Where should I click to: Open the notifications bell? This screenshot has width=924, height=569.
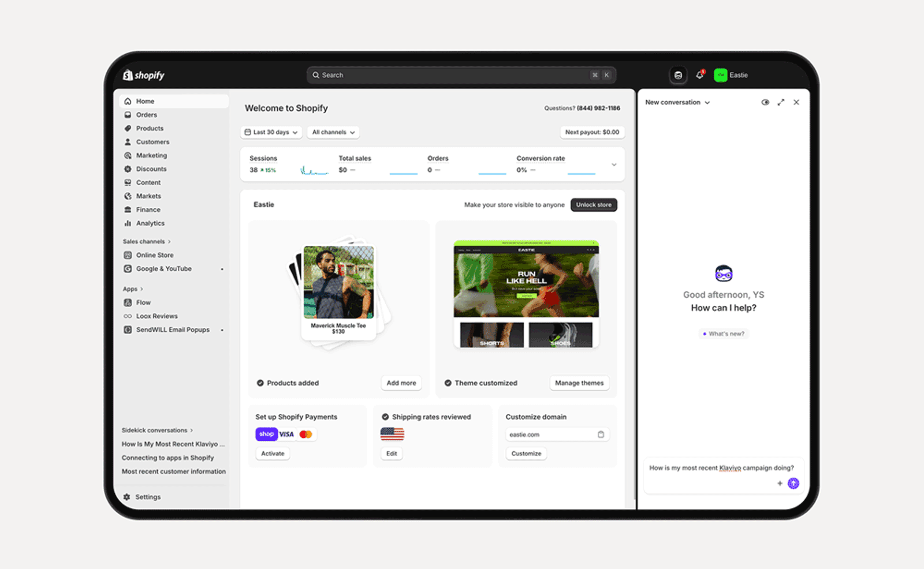[700, 75]
